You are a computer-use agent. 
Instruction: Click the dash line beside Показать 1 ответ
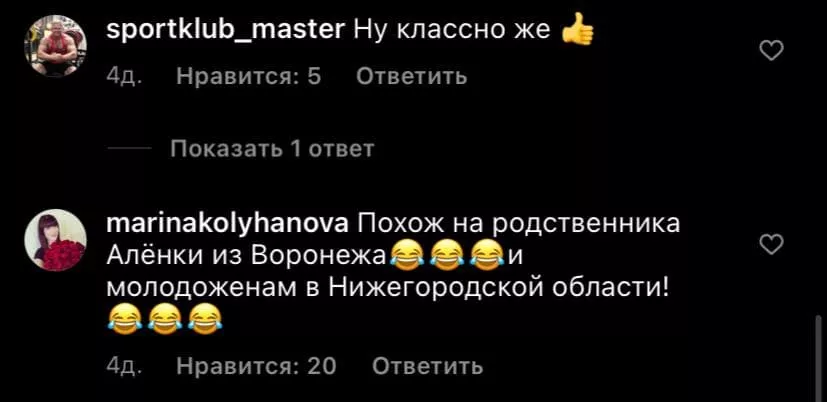tap(129, 149)
